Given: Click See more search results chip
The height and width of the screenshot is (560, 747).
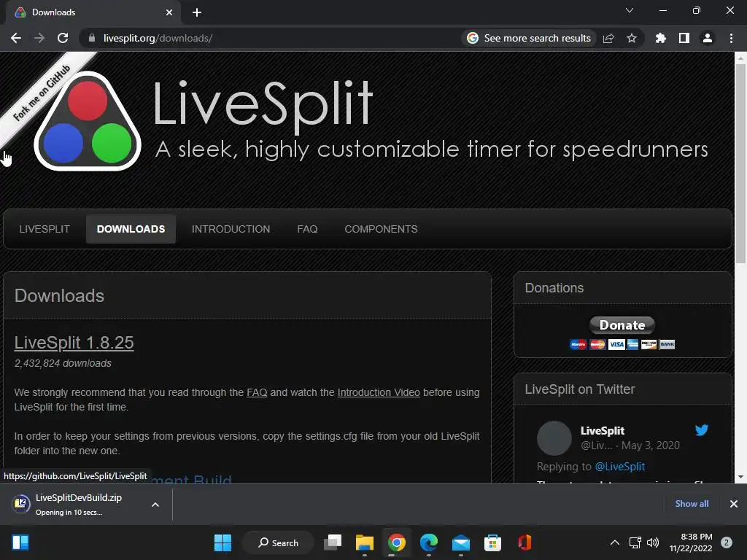Looking at the screenshot, I should [530, 38].
